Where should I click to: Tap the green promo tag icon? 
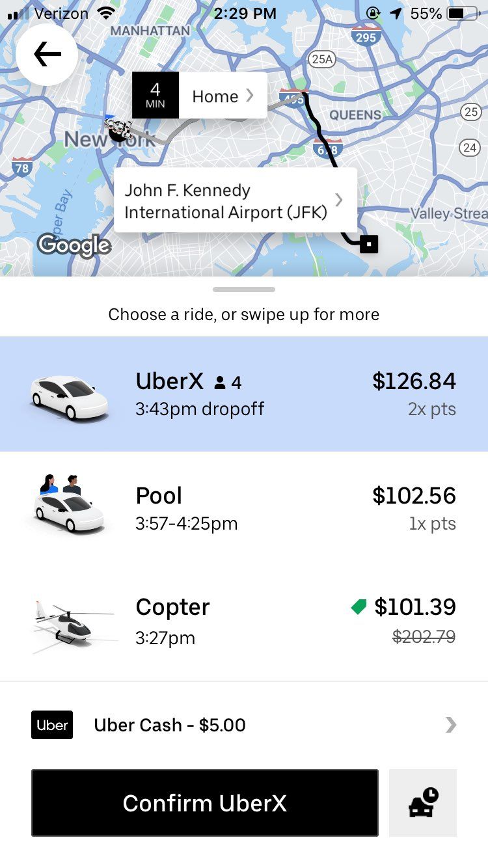(359, 607)
